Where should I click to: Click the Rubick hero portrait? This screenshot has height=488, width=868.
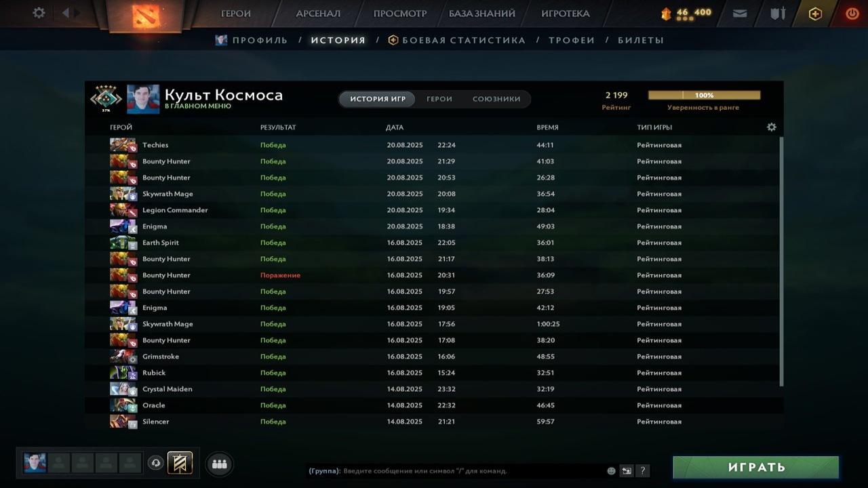[123, 373]
